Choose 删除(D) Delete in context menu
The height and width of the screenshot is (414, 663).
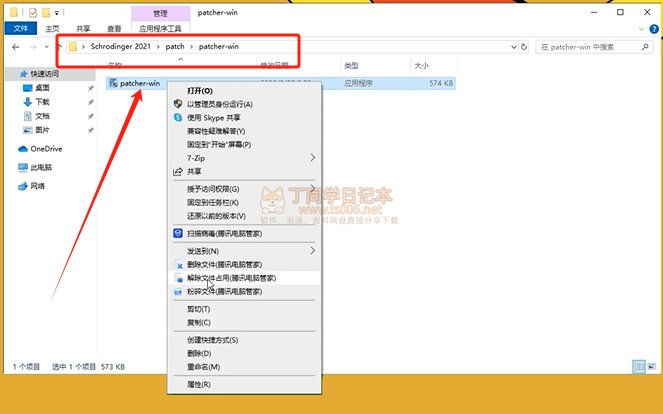[x=244, y=354]
